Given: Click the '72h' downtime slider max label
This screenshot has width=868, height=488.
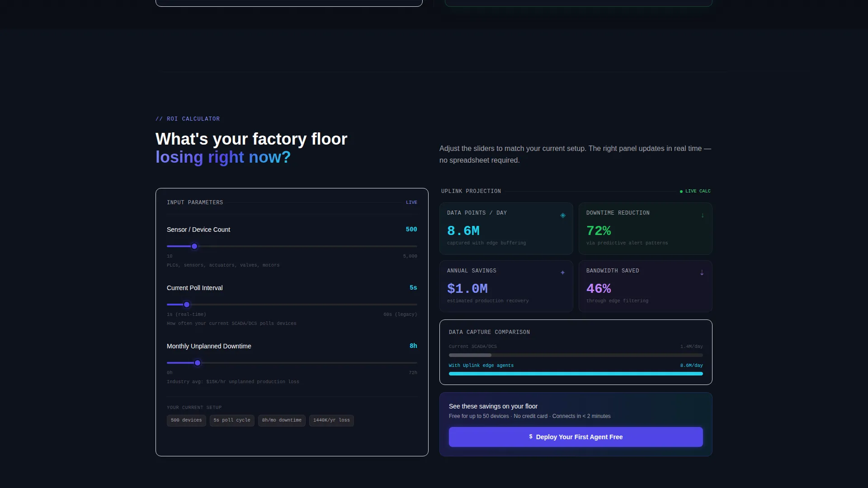Looking at the screenshot, I should [x=413, y=373].
